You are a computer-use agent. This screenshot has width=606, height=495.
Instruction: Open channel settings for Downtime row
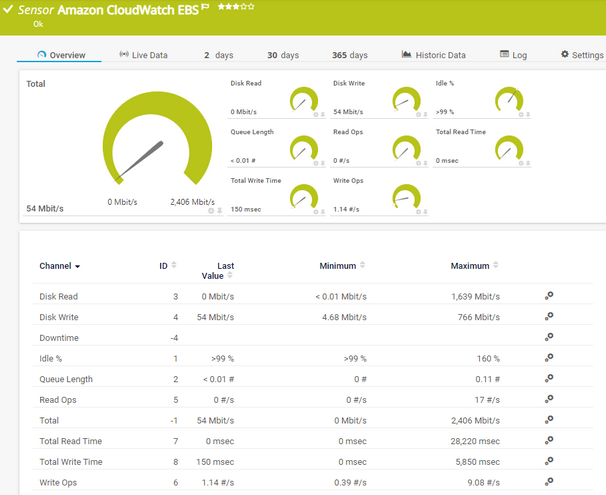click(x=549, y=338)
